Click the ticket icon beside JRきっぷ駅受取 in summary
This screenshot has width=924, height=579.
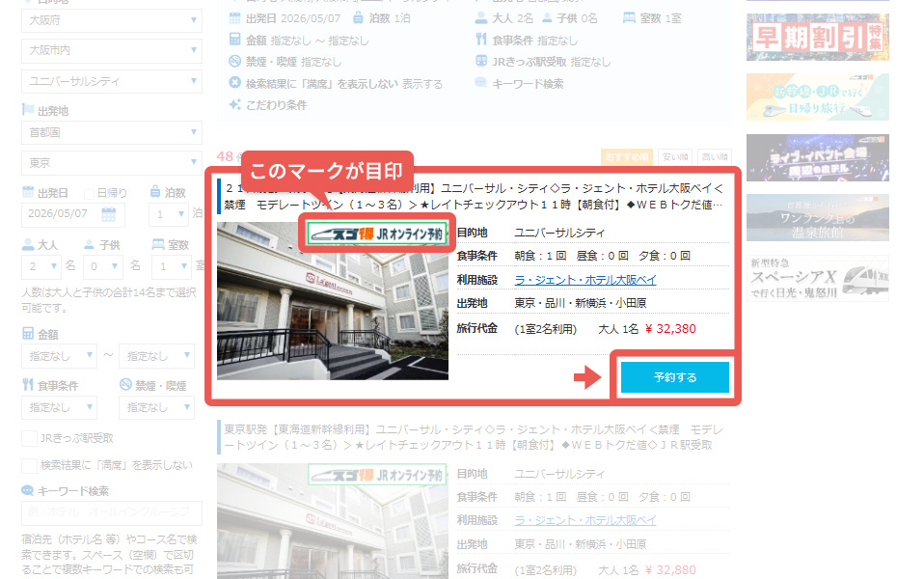pos(481,61)
